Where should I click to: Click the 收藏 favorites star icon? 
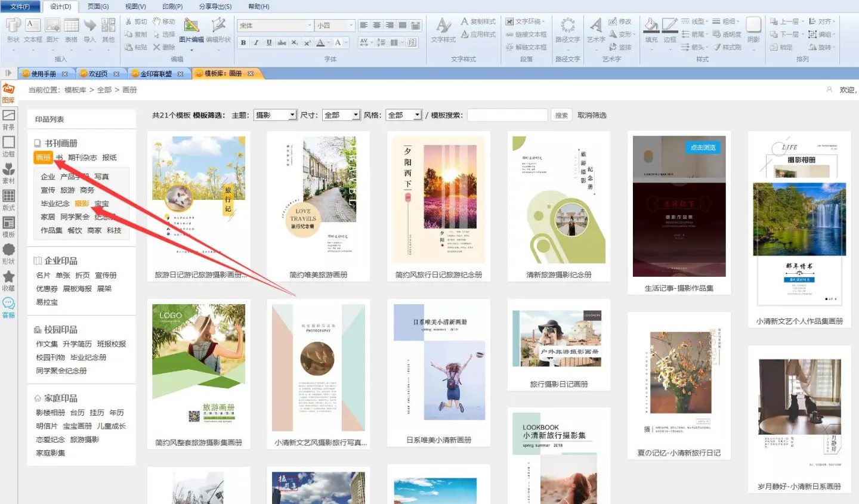coord(8,280)
